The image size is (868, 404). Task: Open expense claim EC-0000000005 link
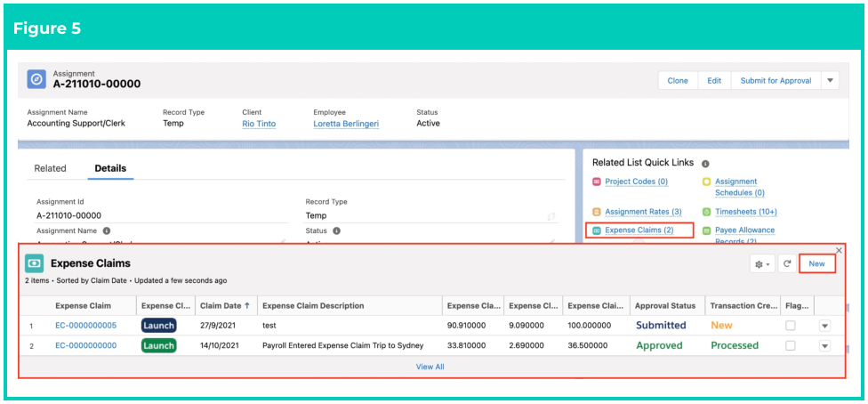85,326
